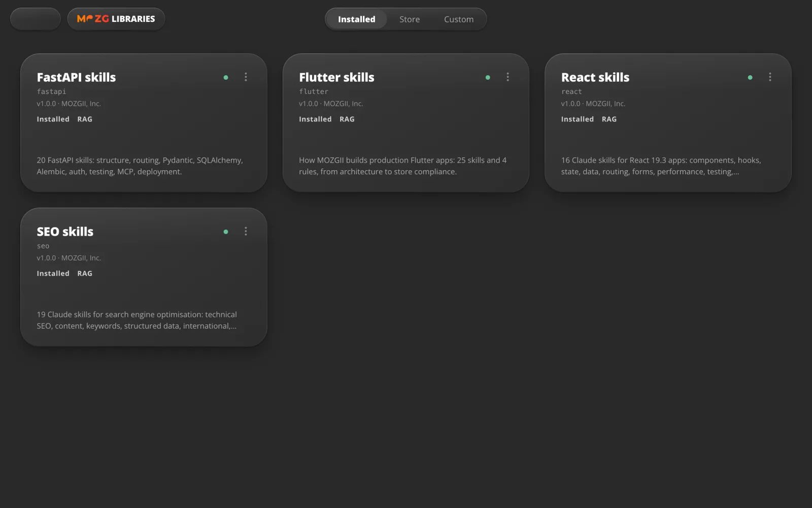812x508 pixels.
Task: Switch to the Installed tab
Action: coord(357,19)
